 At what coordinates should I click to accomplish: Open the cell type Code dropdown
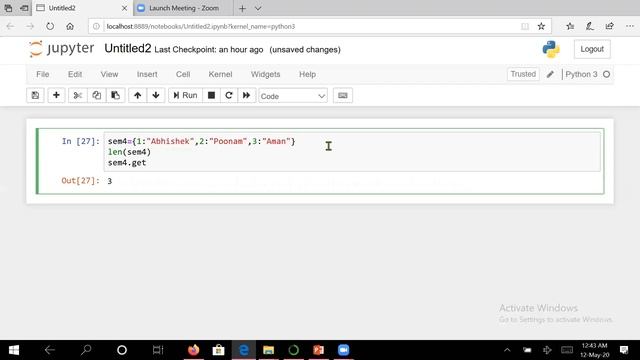293,96
